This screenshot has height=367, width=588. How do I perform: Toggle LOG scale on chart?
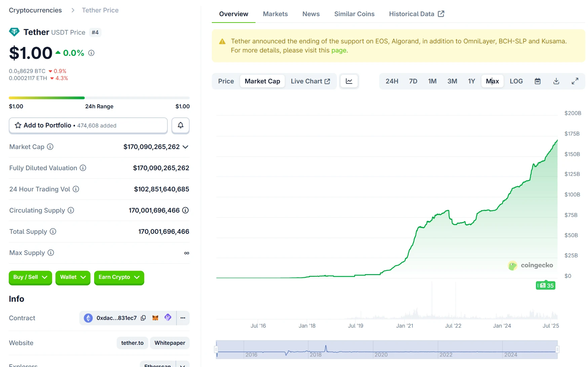point(516,81)
